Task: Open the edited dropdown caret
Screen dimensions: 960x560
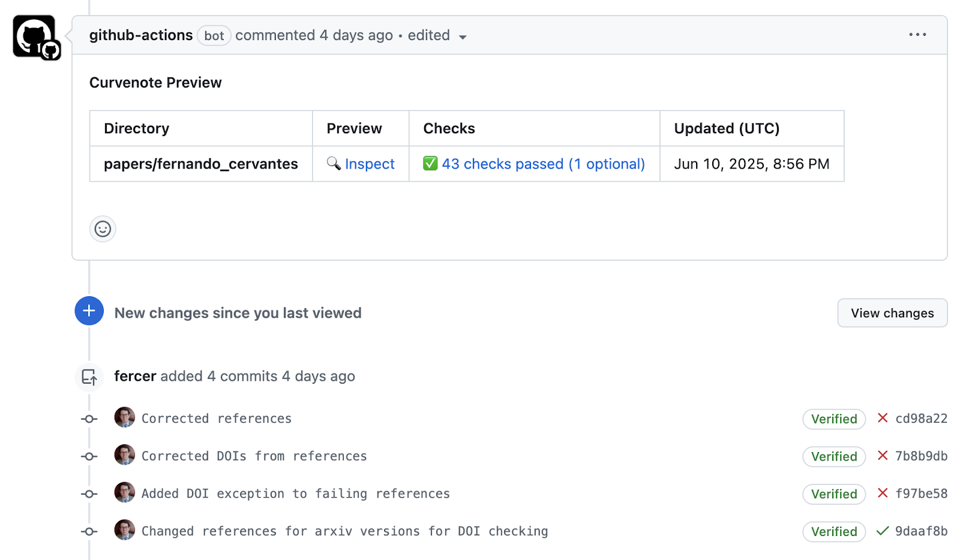Action: click(x=463, y=37)
